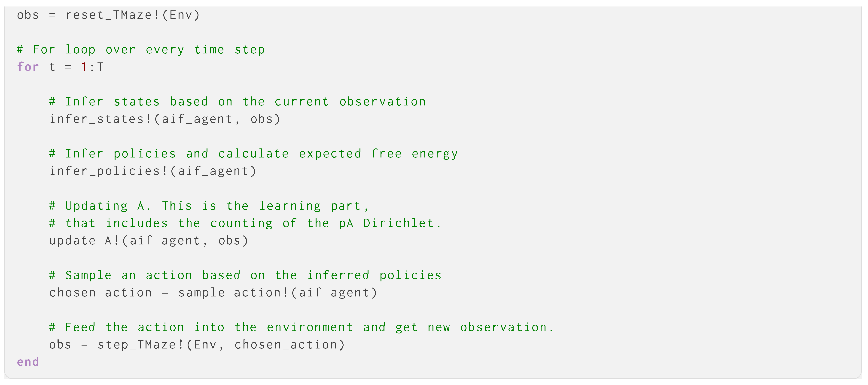Viewport: 868px width, 385px height.
Task: Click the 'end' keyword closing the loop
Action: (x=28, y=362)
